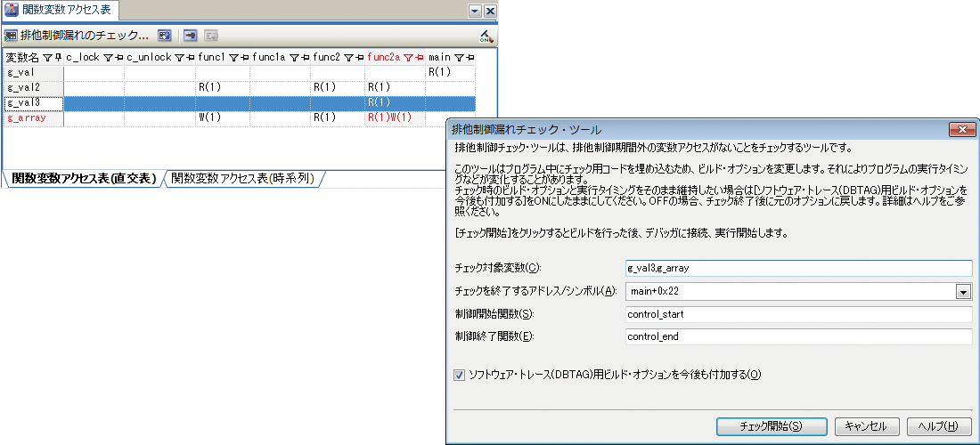Click the キャンセル button

(x=865, y=426)
